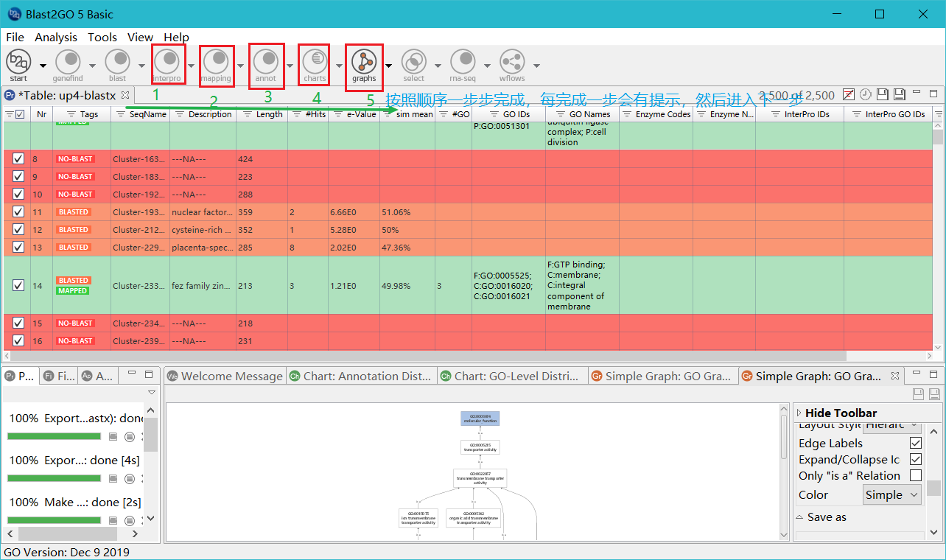This screenshot has width=946, height=560.
Task: Open the Color dropdown set to Simple
Action: pyautogui.click(x=891, y=494)
